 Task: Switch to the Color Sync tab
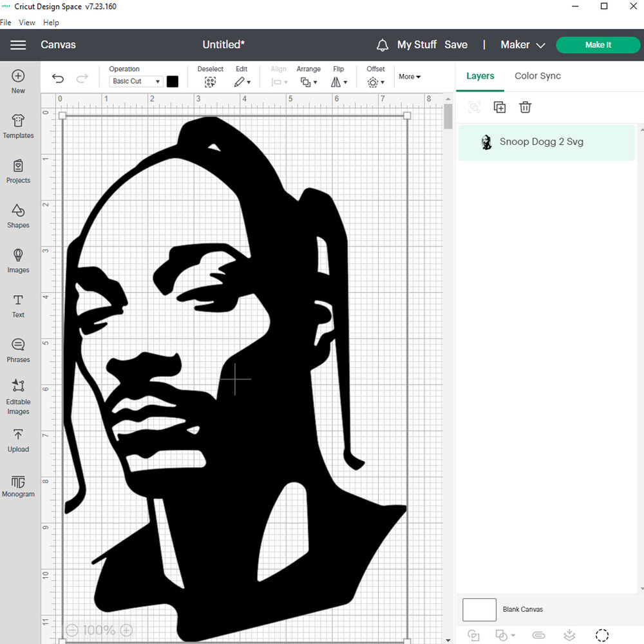537,76
